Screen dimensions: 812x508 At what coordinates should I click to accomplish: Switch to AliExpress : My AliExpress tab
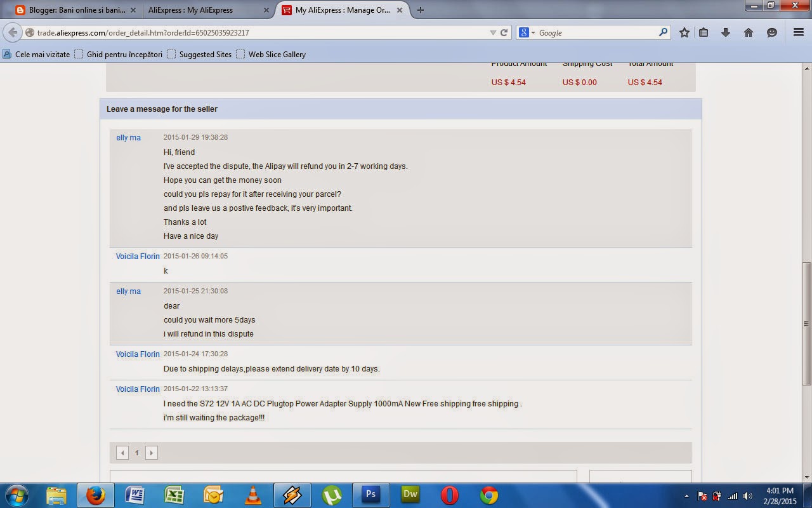(x=208, y=10)
